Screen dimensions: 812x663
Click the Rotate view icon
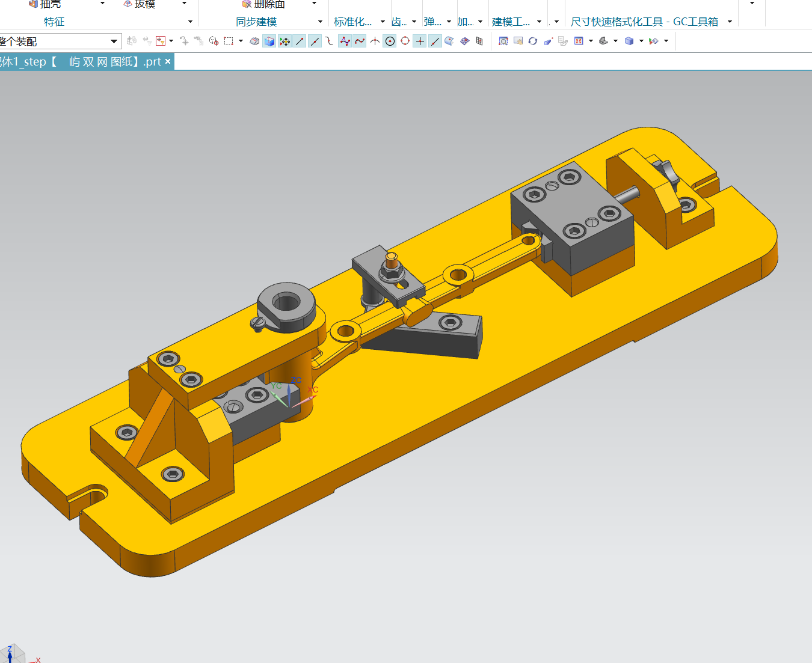[x=533, y=41]
